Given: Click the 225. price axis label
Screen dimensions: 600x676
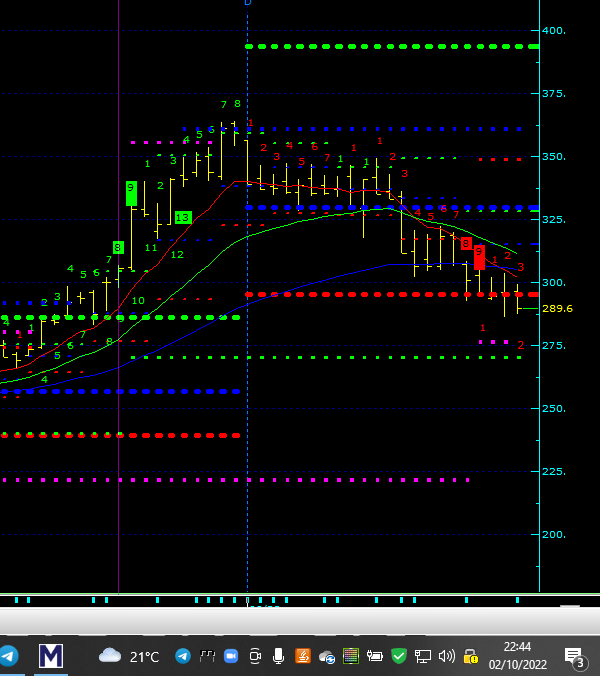Looking at the screenshot, I should 554,471.
